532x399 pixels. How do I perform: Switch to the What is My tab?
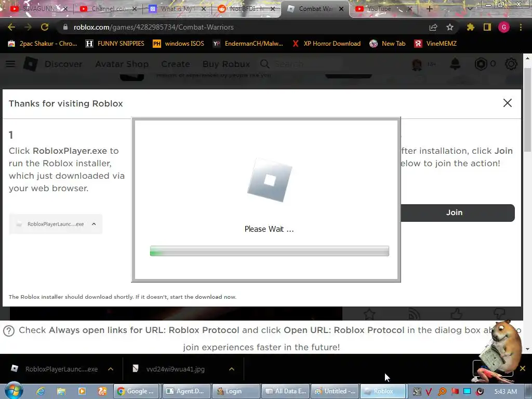click(177, 9)
